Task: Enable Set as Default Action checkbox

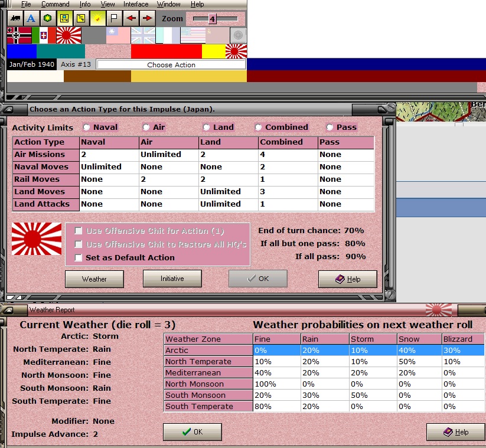Action: pos(79,258)
